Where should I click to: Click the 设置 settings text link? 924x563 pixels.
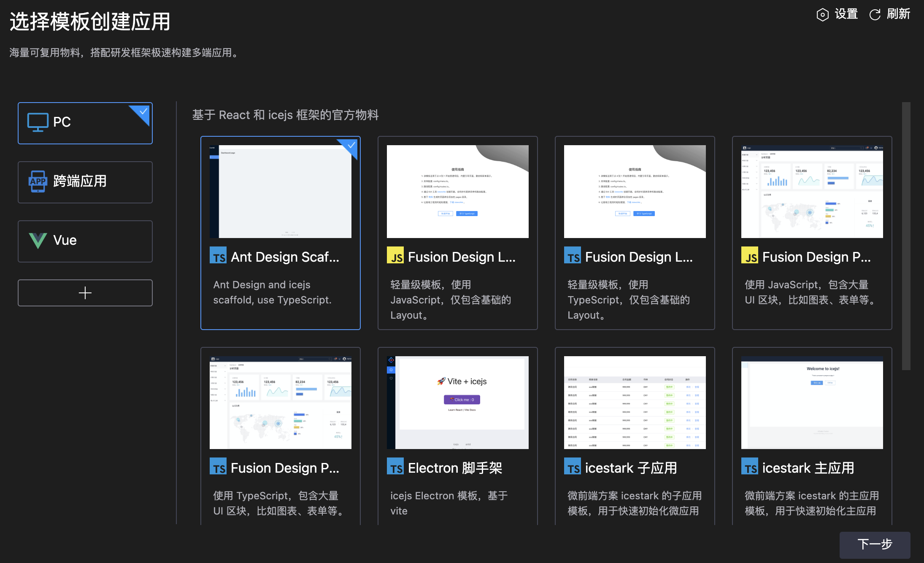tap(846, 14)
